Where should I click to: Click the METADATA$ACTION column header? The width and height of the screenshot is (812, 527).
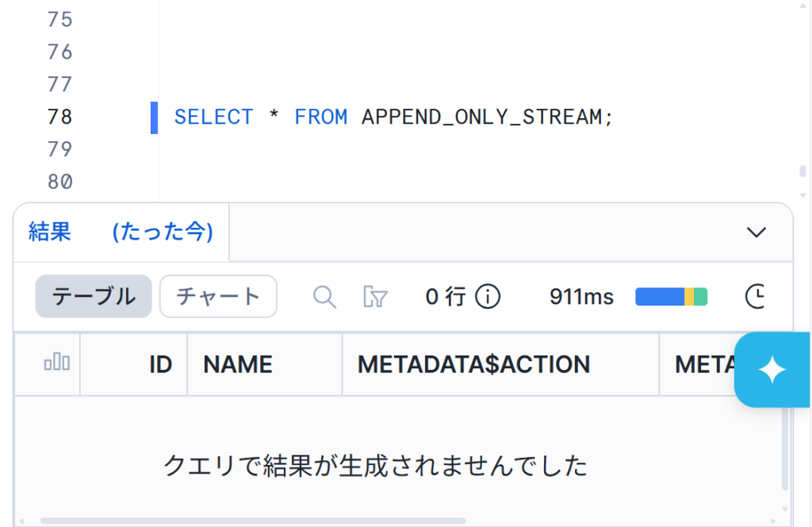click(473, 364)
